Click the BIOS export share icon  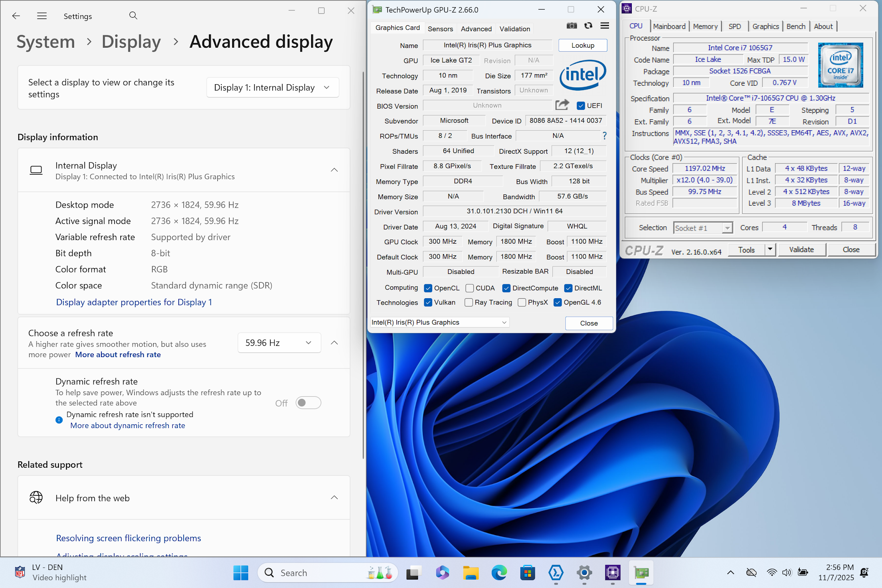pyautogui.click(x=562, y=105)
